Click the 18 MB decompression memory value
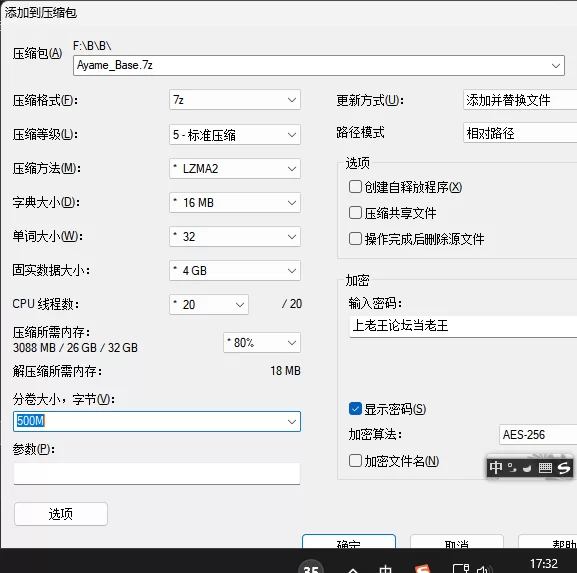 point(285,371)
